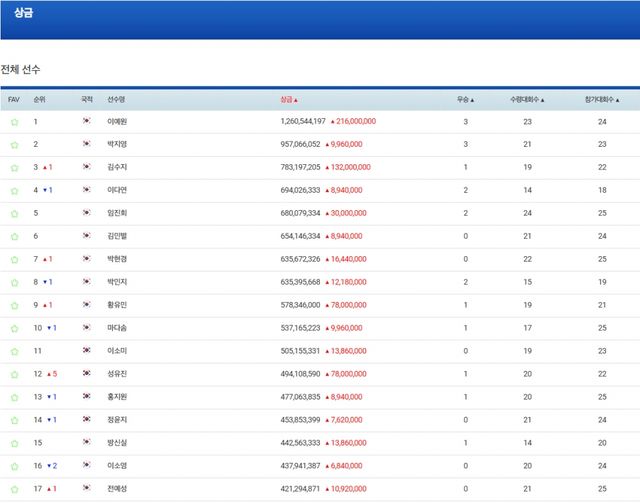Sort by the 참가대회수 column header
Image resolution: width=640 pixels, height=503 pixels.
(x=602, y=100)
